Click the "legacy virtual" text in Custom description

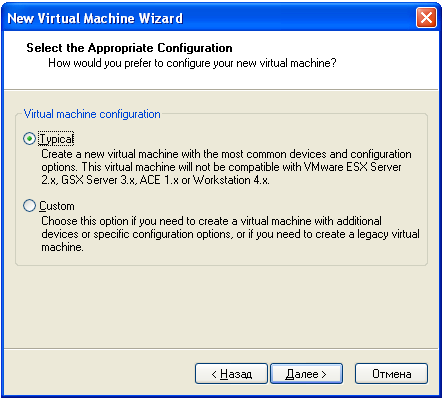(388, 234)
